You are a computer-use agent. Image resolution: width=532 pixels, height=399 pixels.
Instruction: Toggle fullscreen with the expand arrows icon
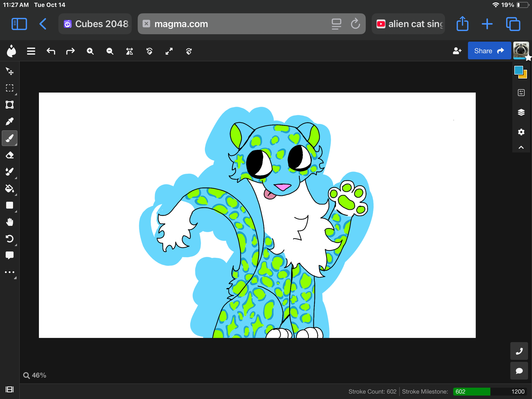[x=169, y=51]
